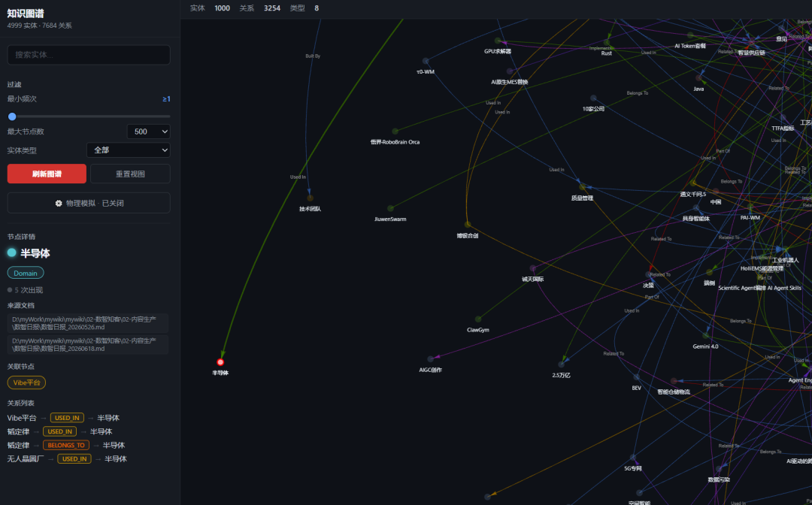Select the Gemini 4.0 graph node
Screen dimensions: 812x505
[705, 336]
